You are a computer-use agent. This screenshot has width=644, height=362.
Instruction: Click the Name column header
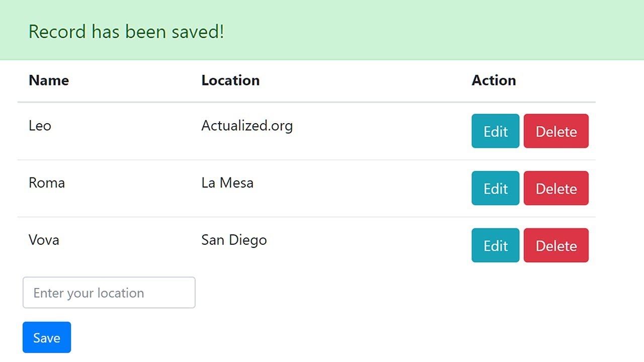tap(49, 80)
